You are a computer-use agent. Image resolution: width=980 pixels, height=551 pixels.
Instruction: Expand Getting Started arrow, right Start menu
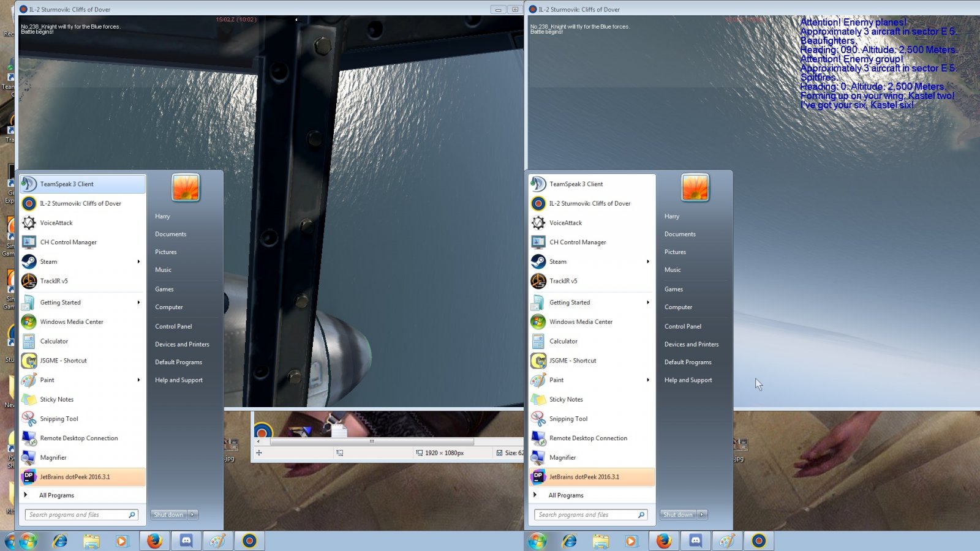click(648, 302)
